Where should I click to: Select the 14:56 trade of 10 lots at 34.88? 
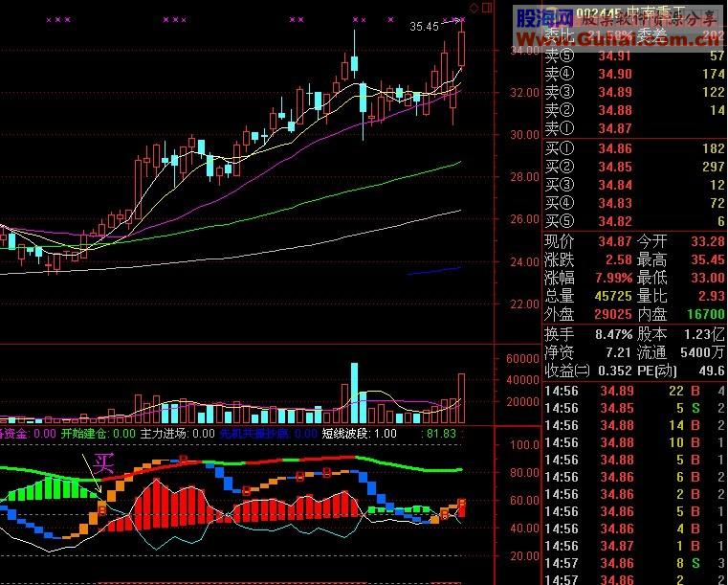(634, 442)
